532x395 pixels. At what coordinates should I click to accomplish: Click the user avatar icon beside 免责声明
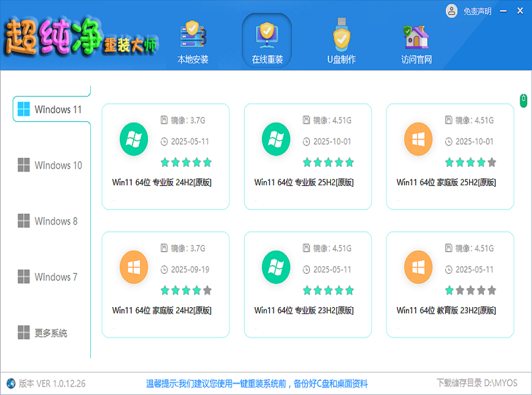click(452, 11)
